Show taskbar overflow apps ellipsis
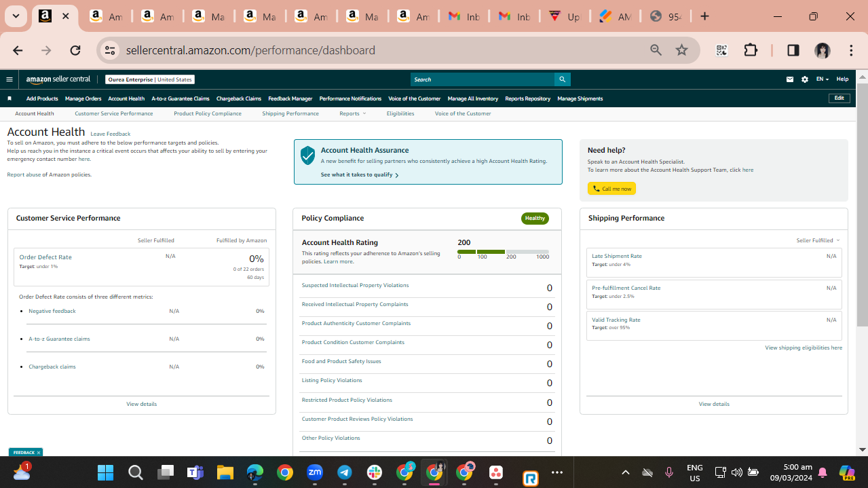Viewport: 868px width, 488px height. [557, 472]
